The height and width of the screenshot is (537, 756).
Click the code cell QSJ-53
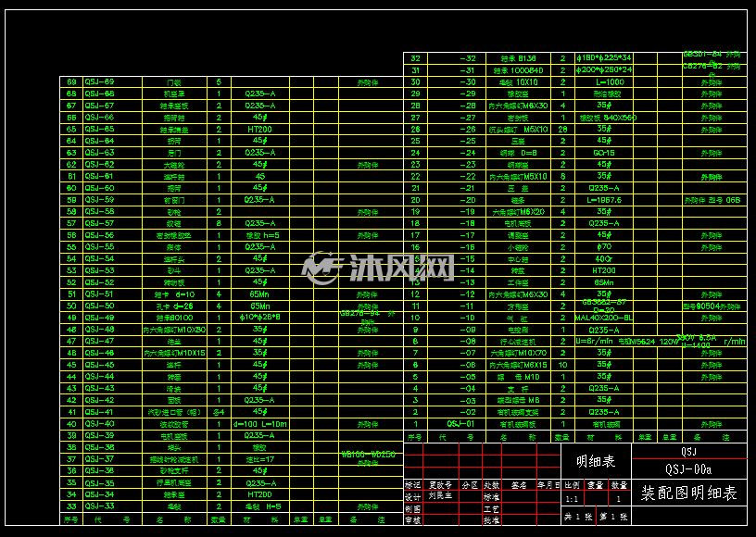pos(100,270)
